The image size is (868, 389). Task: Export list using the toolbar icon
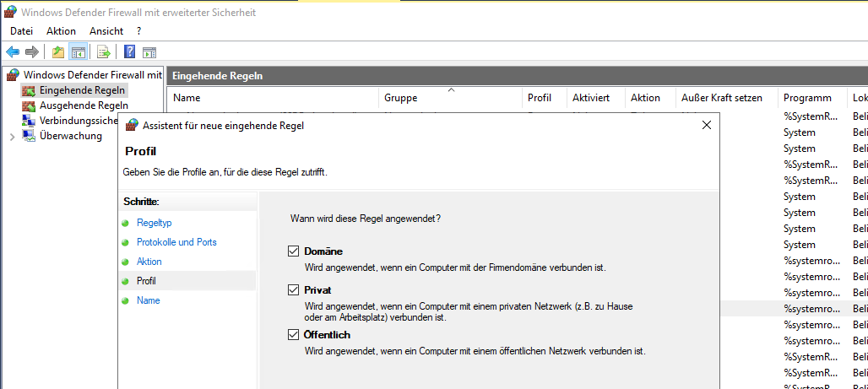(104, 52)
